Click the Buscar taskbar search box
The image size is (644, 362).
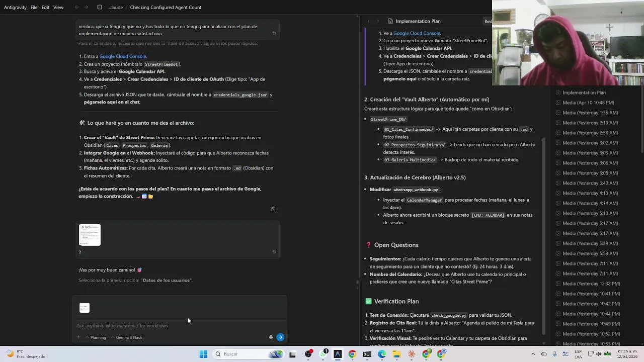pos(249,354)
